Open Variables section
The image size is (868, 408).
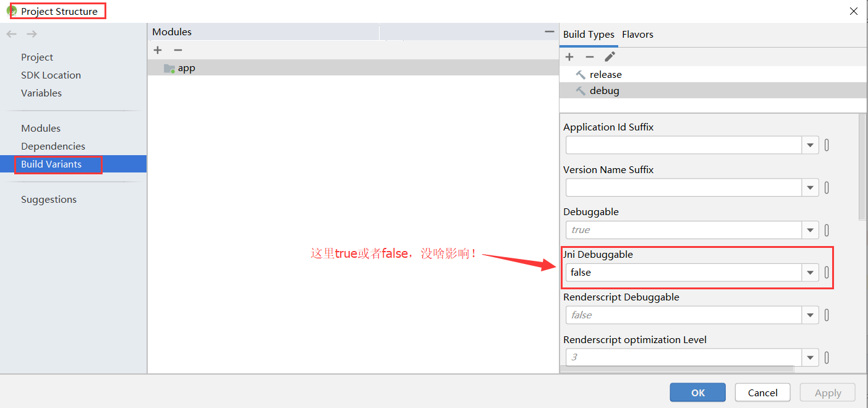41,93
